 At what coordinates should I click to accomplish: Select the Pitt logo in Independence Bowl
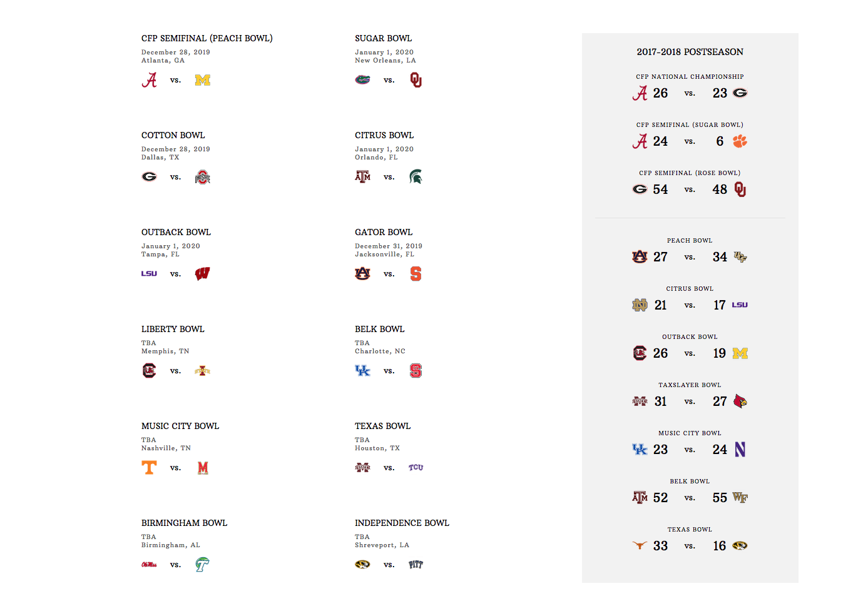(416, 565)
